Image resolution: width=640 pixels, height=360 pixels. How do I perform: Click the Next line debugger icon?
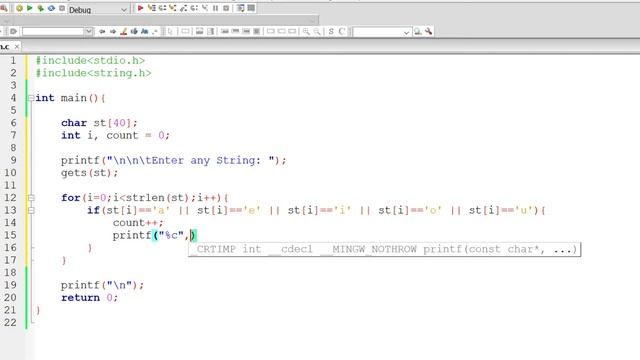click(x=162, y=8)
